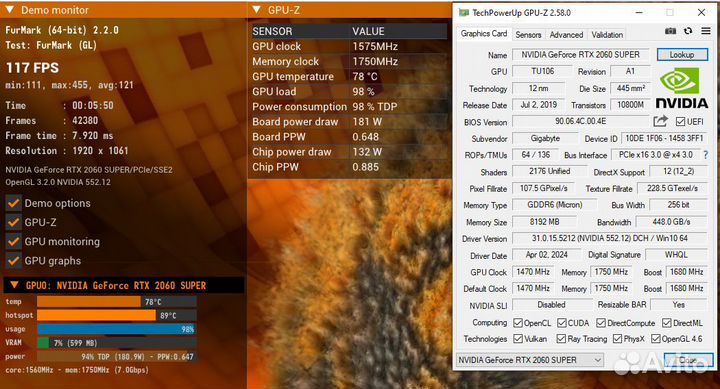Image resolution: width=720 pixels, height=389 pixels.
Task: Uncheck the GPU-Z option in FurMark
Action: pyautogui.click(x=14, y=222)
